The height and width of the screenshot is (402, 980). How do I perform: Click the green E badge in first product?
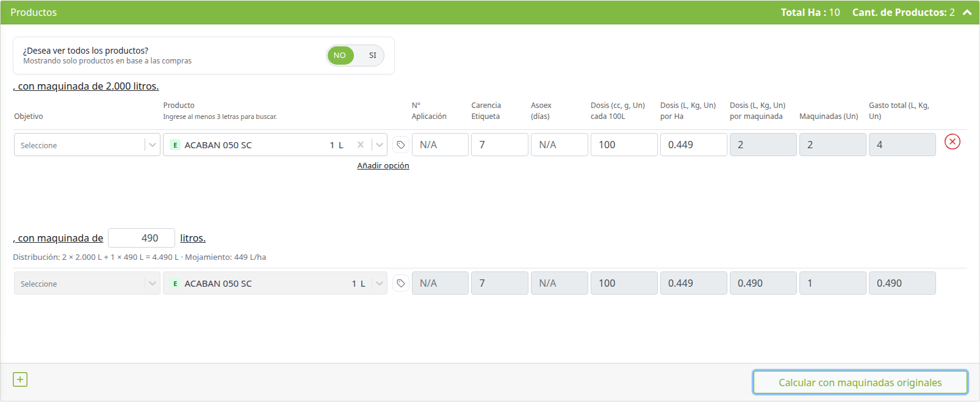coord(175,145)
